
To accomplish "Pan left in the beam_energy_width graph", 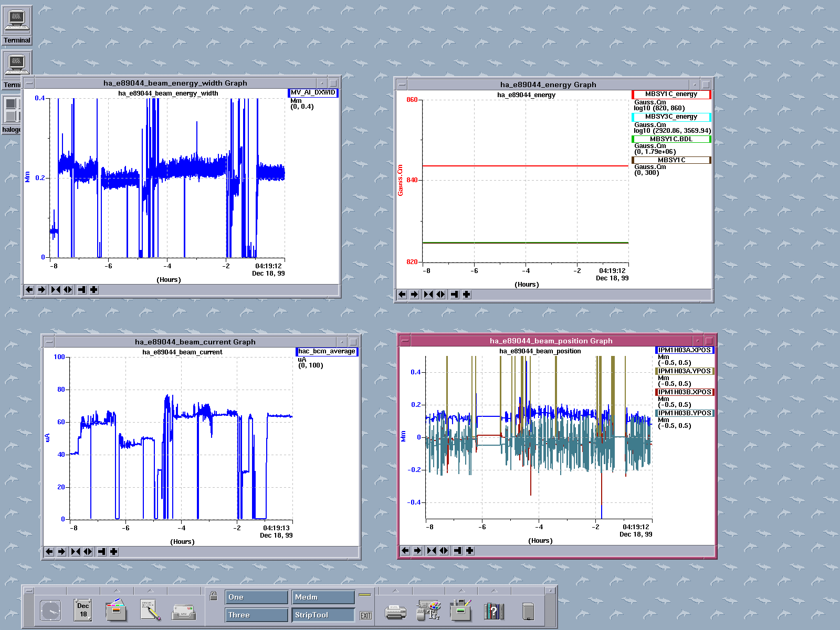I will [x=29, y=290].
